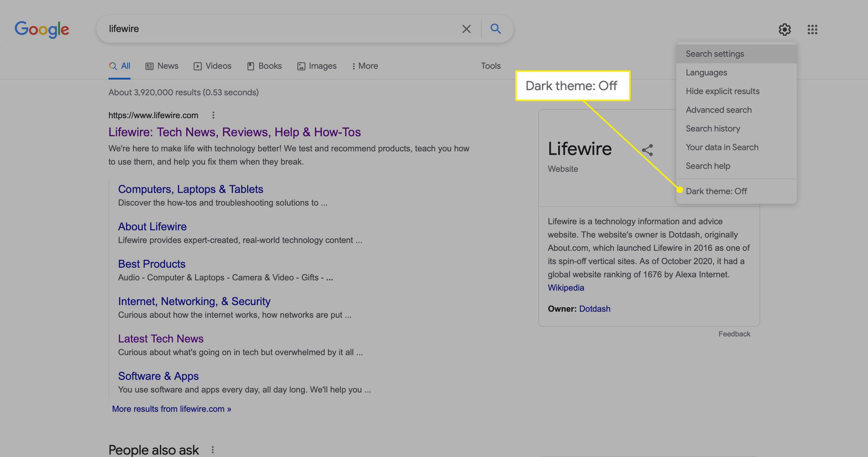Open three-dot menu next to lifewire.com URL

[213, 115]
